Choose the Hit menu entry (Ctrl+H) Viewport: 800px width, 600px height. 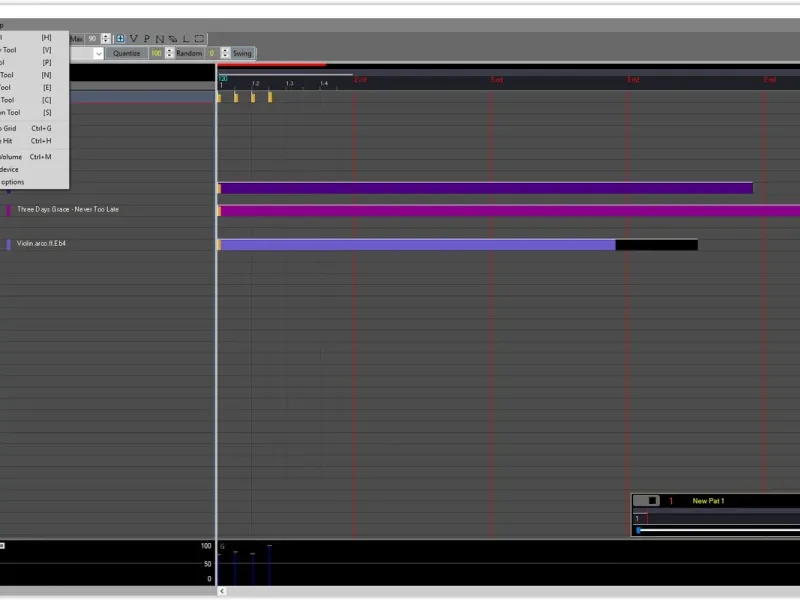point(34,141)
